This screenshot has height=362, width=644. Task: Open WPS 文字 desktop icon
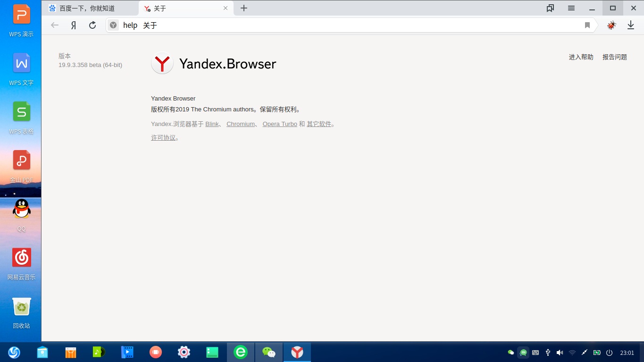click(x=21, y=69)
